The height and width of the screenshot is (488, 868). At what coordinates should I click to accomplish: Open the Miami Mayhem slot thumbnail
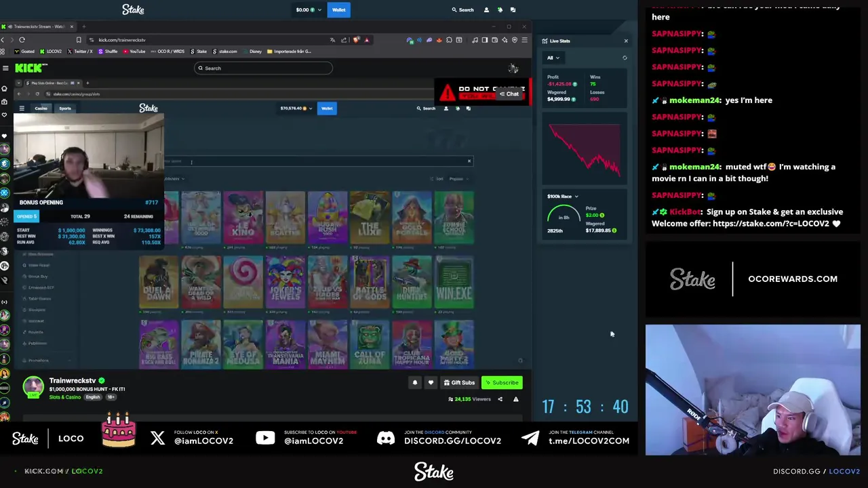click(327, 344)
